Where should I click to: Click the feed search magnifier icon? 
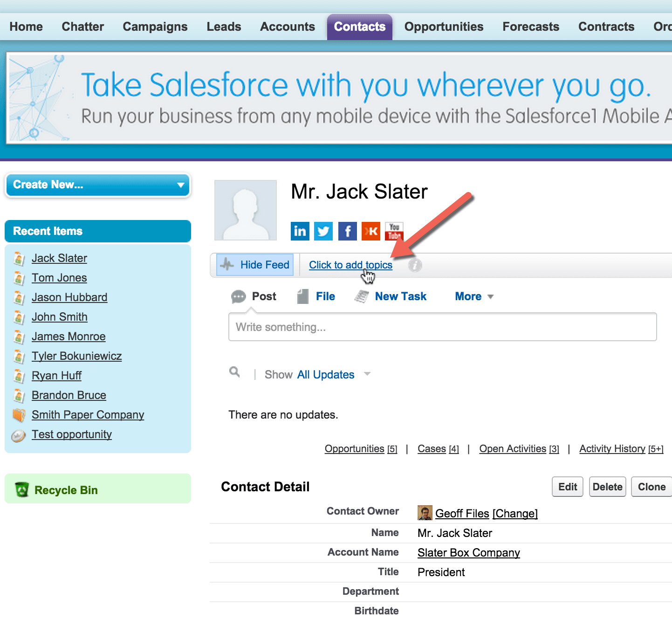[x=234, y=372]
